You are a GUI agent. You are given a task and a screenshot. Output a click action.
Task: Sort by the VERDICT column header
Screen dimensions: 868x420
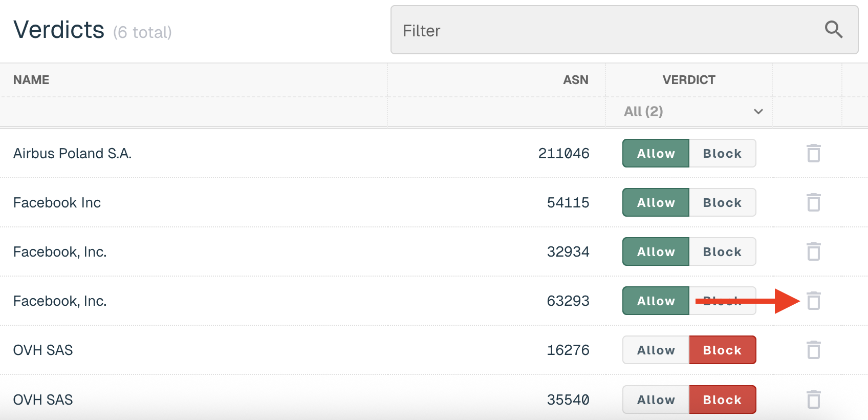pyautogui.click(x=689, y=80)
